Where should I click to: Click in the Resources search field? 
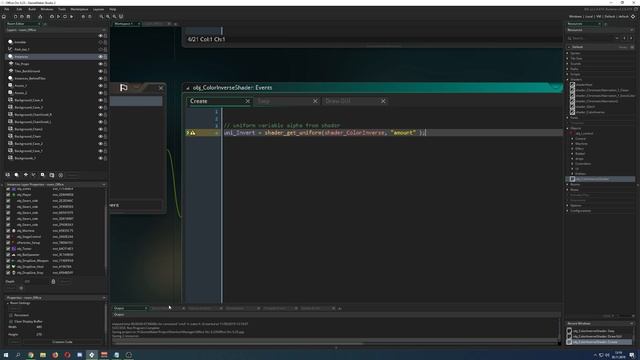coord(593,38)
